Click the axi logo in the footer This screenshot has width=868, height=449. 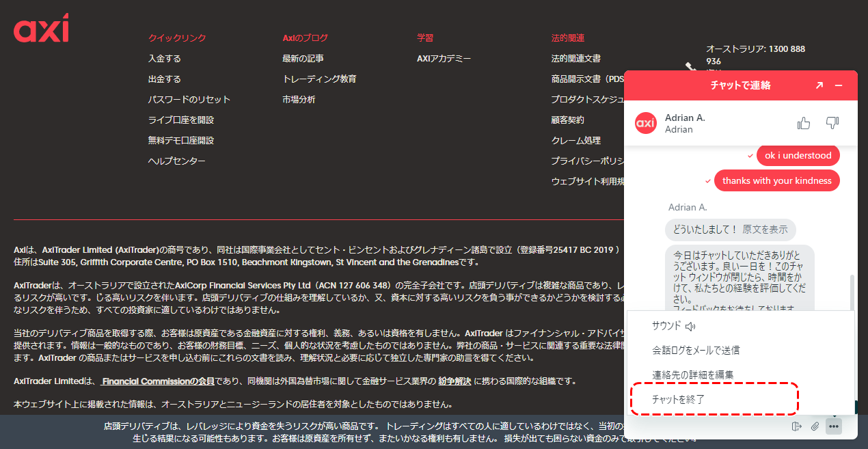[41, 28]
